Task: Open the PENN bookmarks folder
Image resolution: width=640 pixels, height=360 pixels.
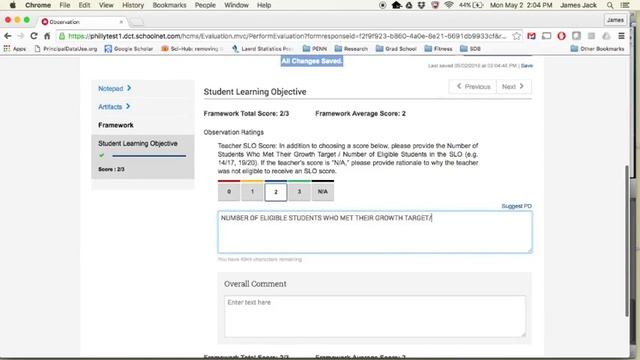Action: (315, 49)
